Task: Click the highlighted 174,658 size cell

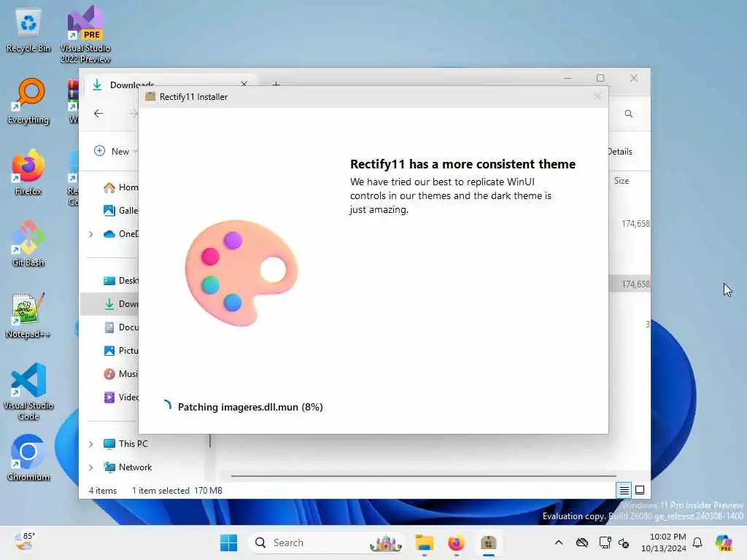Action: pos(635,284)
